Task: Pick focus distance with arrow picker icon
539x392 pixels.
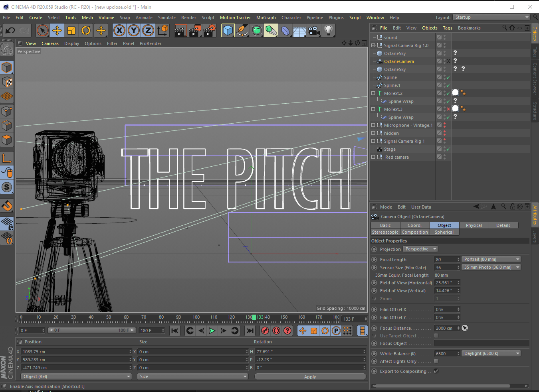Action: [x=465, y=328]
